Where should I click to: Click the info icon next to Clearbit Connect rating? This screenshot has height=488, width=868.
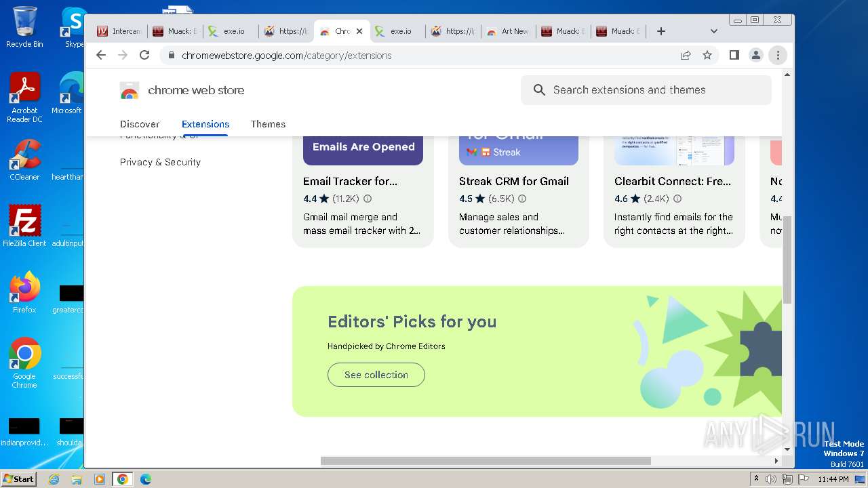[677, 199]
